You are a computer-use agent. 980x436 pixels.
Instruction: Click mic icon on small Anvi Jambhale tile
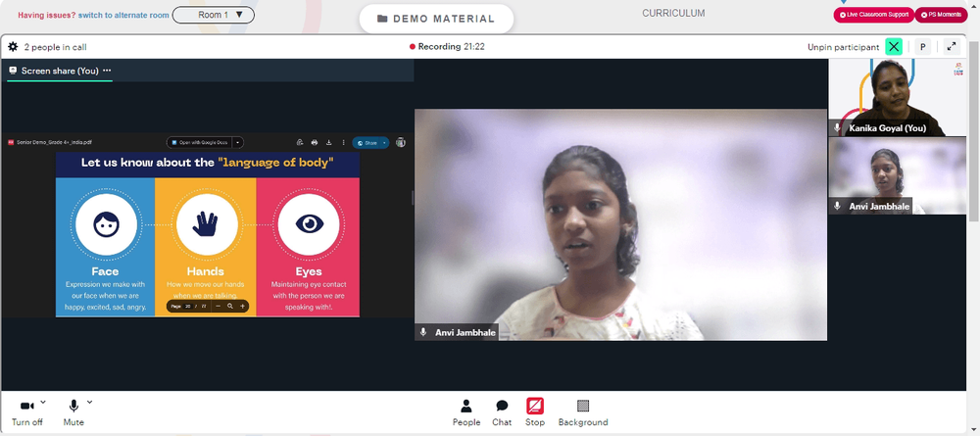pyautogui.click(x=837, y=206)
